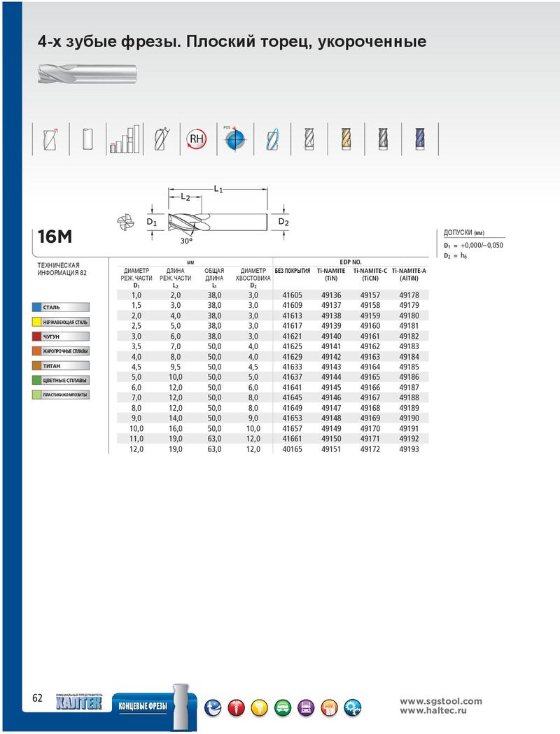Click EDP number 49159
The width and height of the screenshot is (560, 734).
(370, 316)
